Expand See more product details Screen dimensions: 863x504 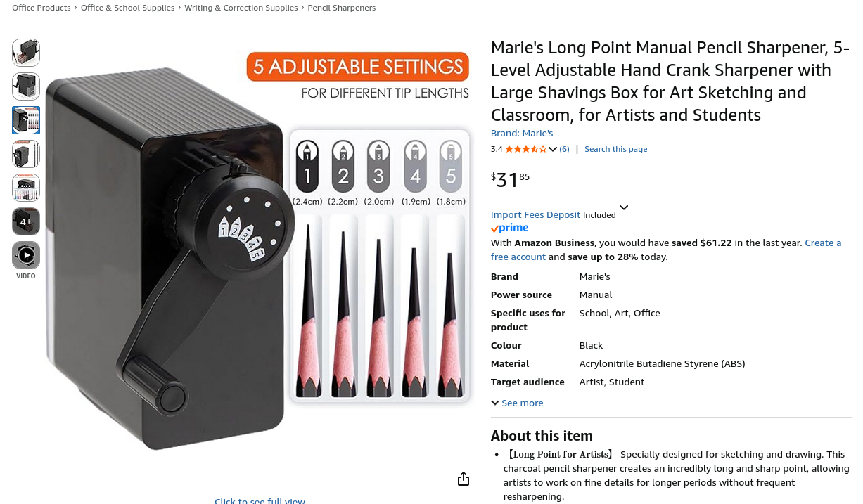517,403
